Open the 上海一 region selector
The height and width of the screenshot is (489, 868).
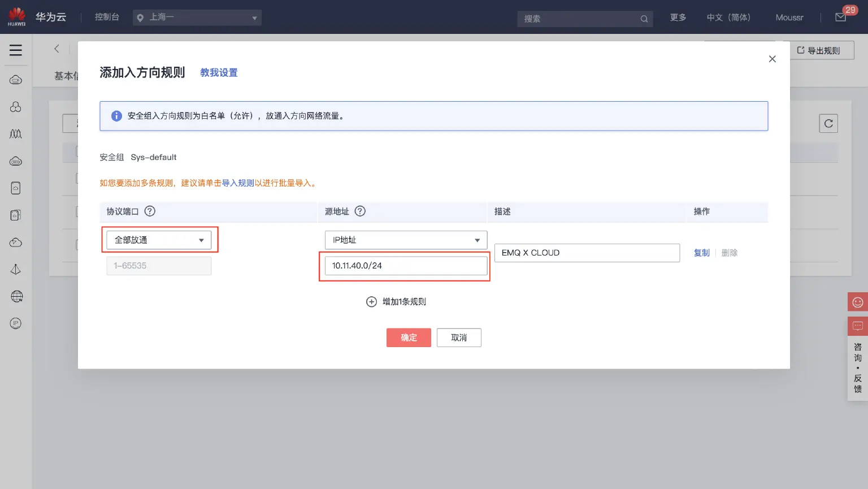click(197, 18)
